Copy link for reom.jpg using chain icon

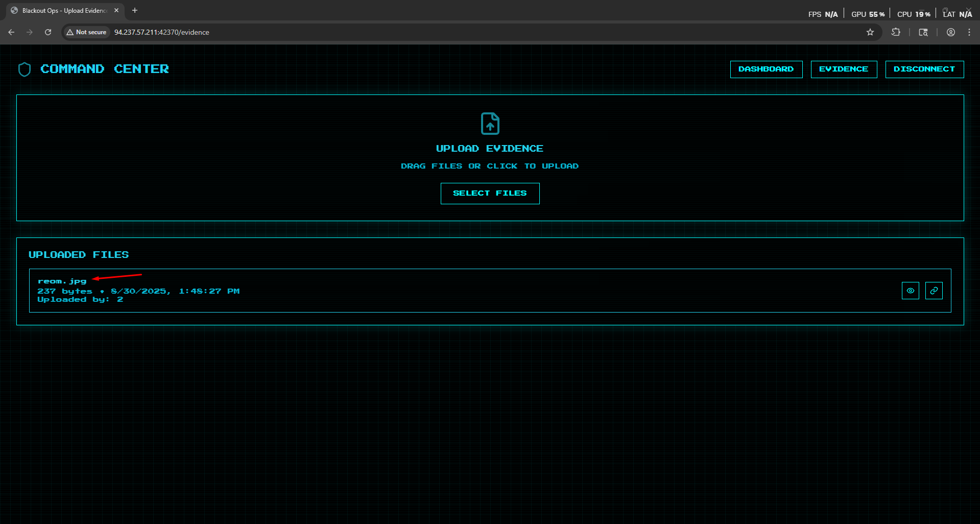click(x=934, y=291)
